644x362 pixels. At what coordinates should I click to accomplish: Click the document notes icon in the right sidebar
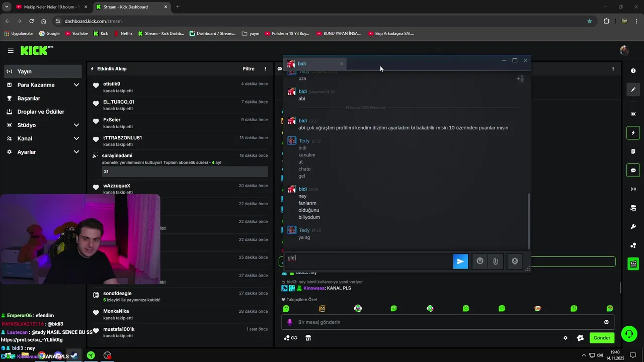click(633, 151)
